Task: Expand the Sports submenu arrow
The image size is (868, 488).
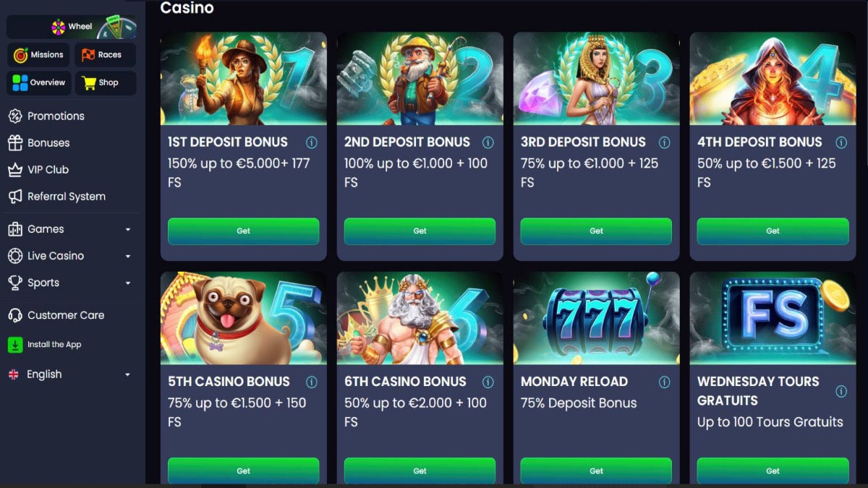Action: [128, 283]
